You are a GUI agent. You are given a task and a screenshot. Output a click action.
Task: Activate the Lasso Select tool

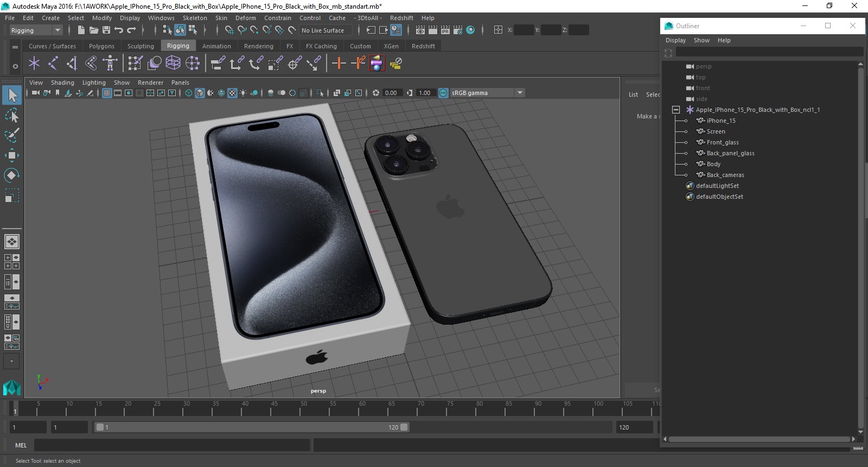pos(11,115)
